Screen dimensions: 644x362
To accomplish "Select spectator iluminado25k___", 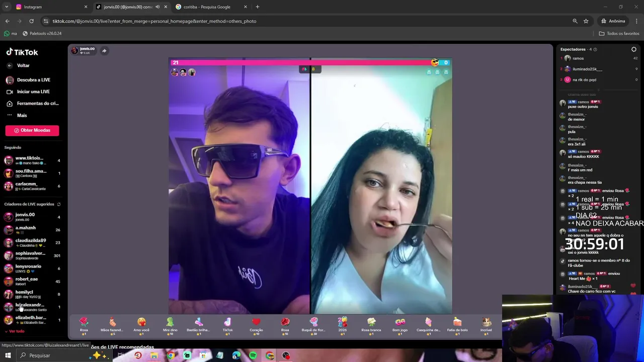I will click(x=599, y=69).
